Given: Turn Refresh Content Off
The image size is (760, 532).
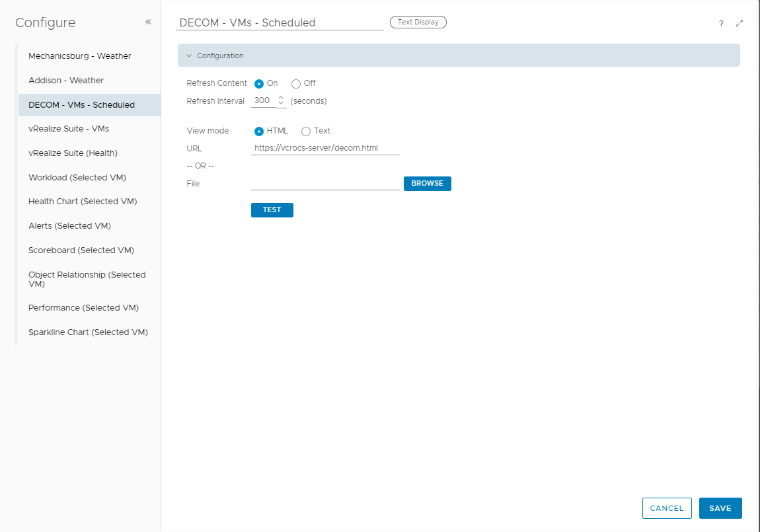Looking at the screenshot, I should tap(296, 84).
